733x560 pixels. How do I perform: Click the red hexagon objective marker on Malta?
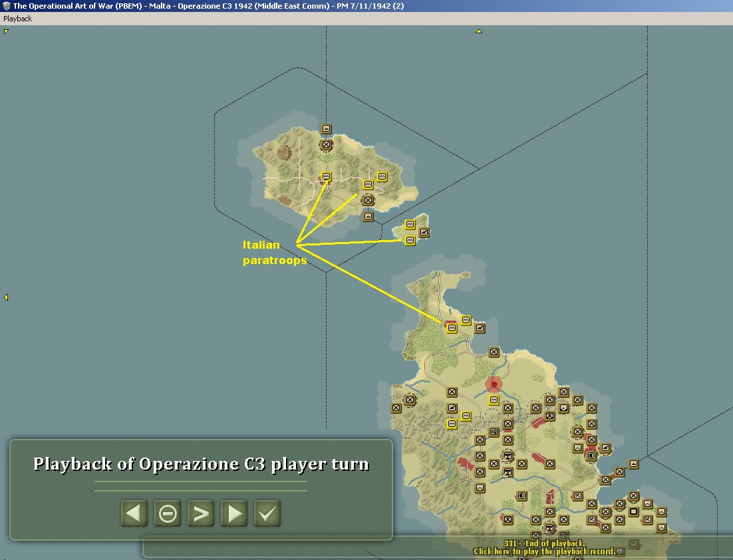(494, 384)
